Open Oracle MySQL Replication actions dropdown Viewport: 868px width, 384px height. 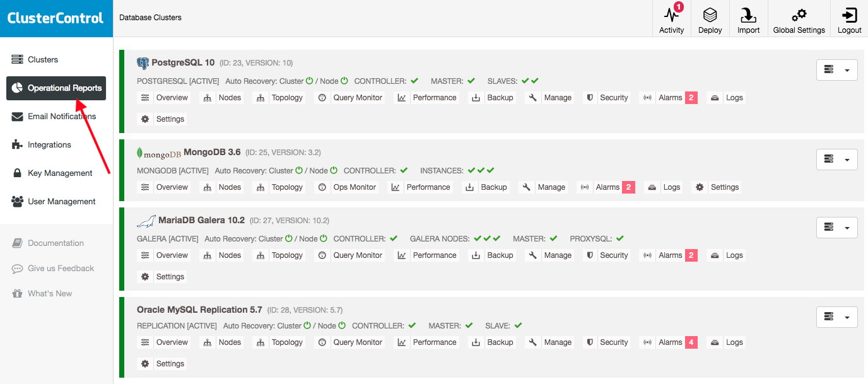coord(836,317)
